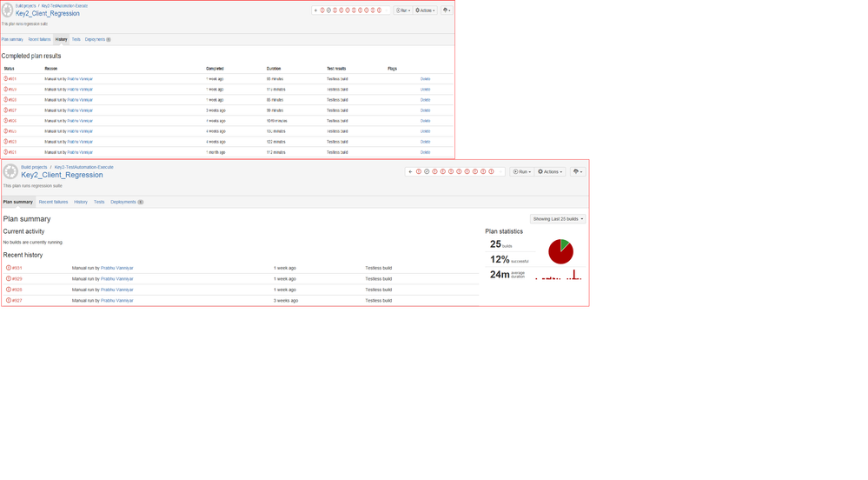
Task: Click the 12% successful statistic
Action: (509, 259)
